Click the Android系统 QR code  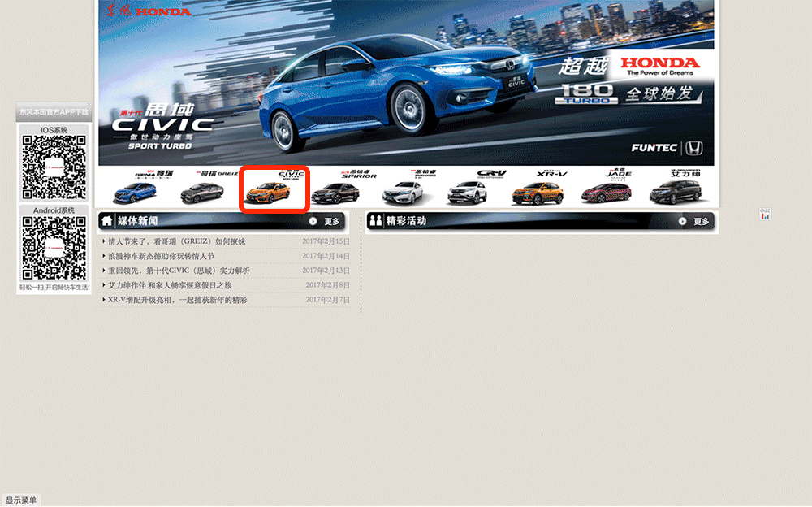click(54, 248)
